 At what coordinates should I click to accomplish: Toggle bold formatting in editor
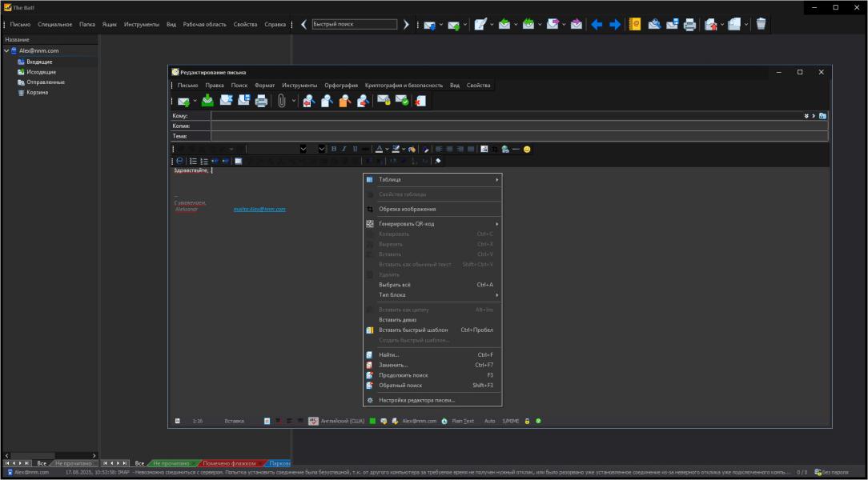click(x=334, y=149)
